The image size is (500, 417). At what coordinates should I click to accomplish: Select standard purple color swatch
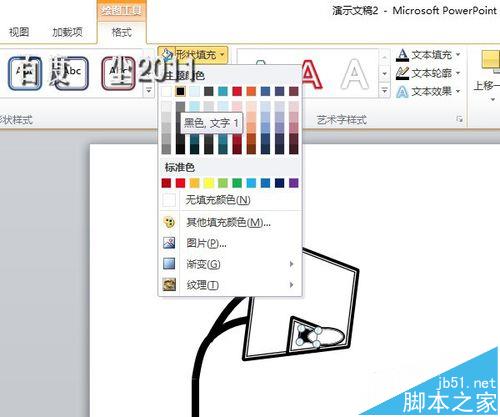click(x=294, y=183)
